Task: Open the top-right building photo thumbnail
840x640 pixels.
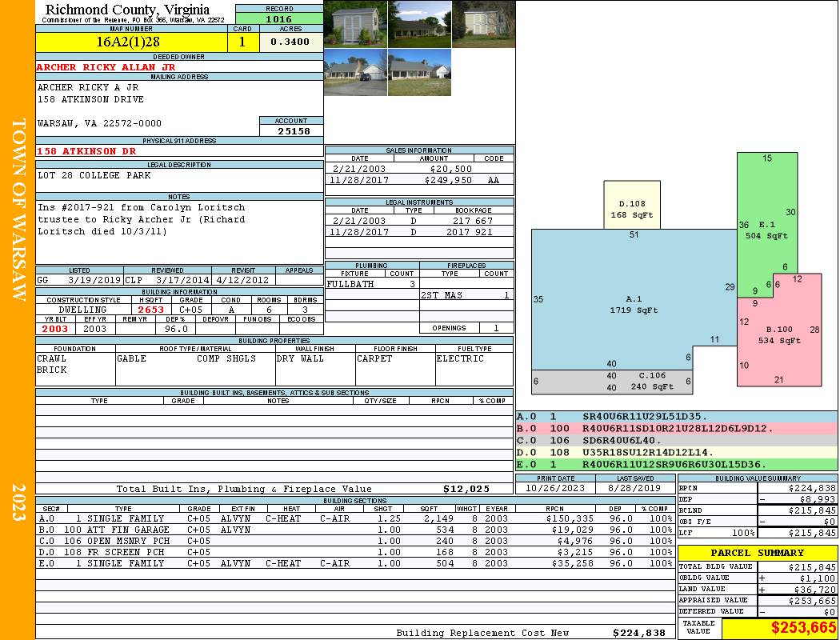Action: 483,24
